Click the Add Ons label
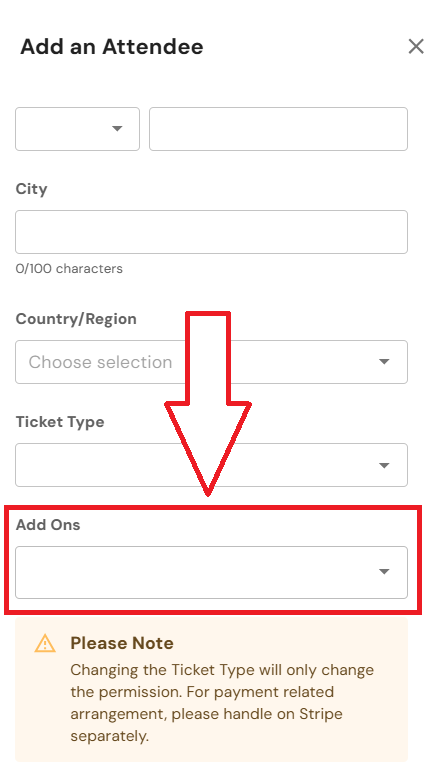426x776 pixels. tap(47, 525)
